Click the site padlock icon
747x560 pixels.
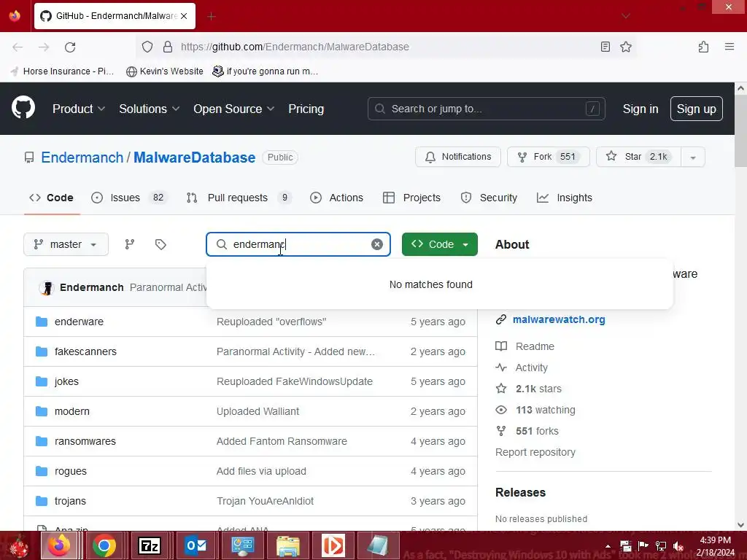[x=167, y=47]
